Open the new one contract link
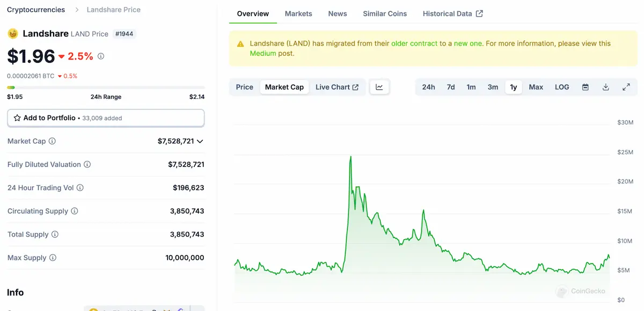 coord(469,43)
